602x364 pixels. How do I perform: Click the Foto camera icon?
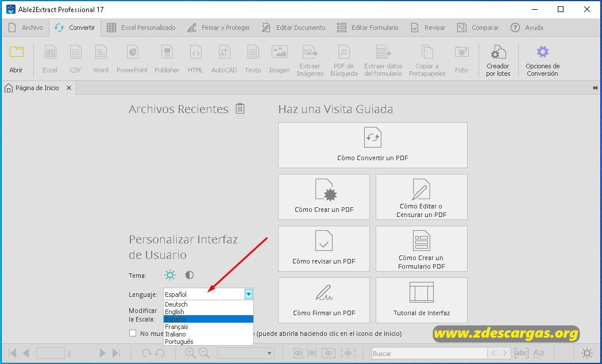click(461, 52)
